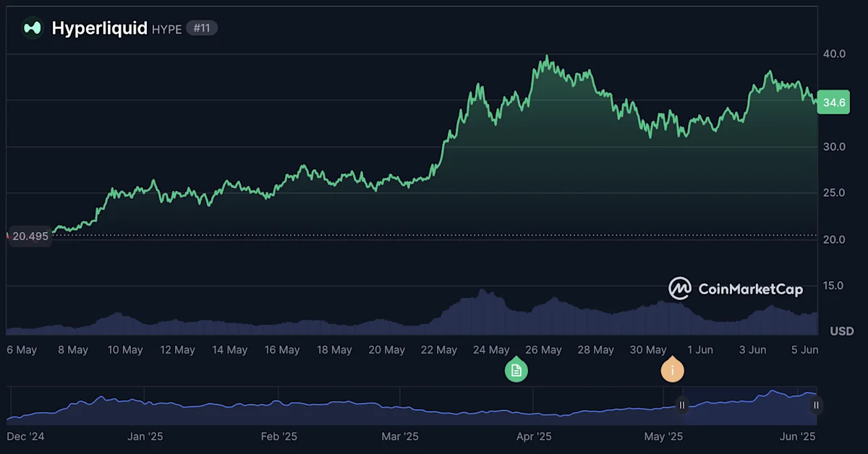Open the orange info event marker

coord(673,369)
